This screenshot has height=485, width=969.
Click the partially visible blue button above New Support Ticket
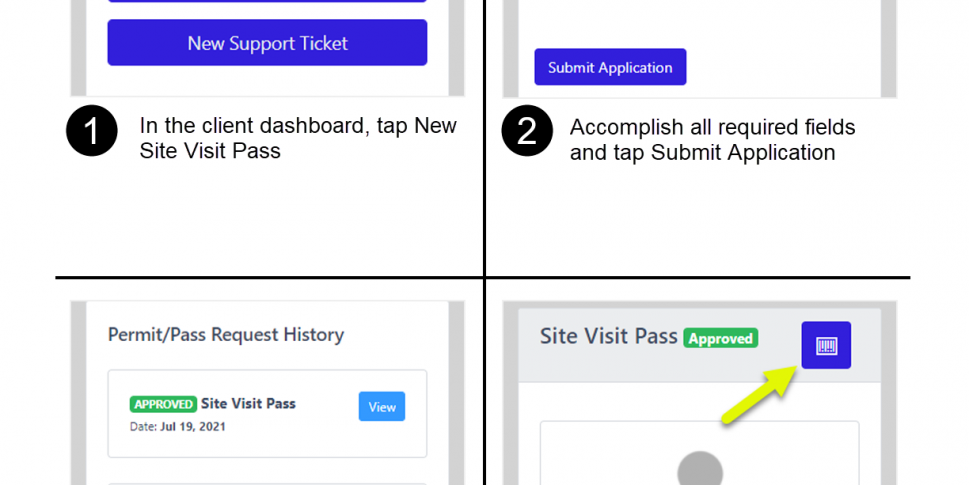coord(267,1)
